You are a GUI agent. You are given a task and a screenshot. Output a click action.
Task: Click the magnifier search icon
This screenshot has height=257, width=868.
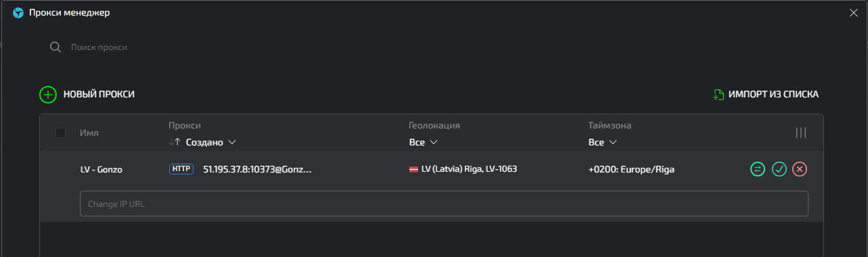click(56, 47)
